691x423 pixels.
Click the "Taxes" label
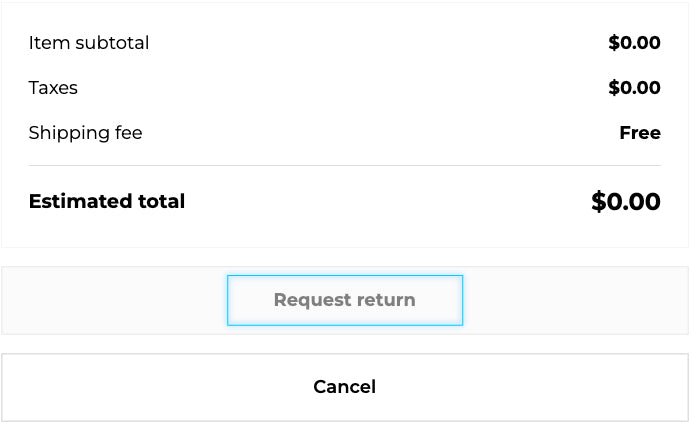pos(53,88)
